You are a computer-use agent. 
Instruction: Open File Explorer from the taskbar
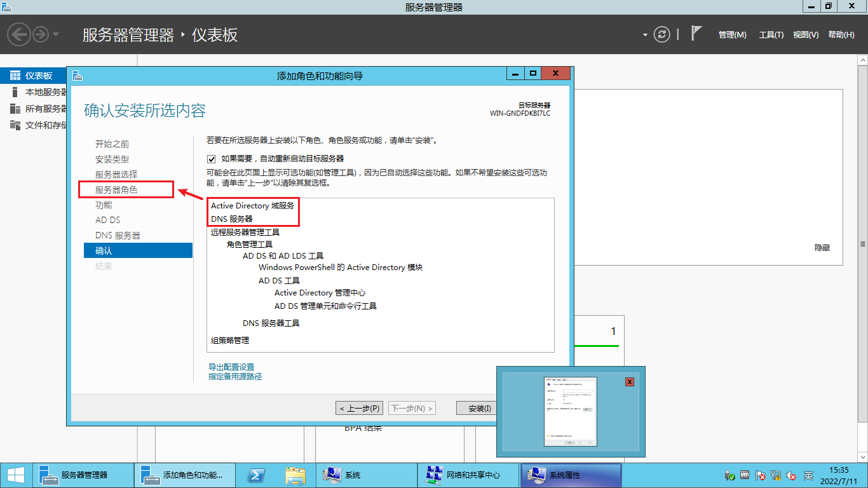[296, 475]
